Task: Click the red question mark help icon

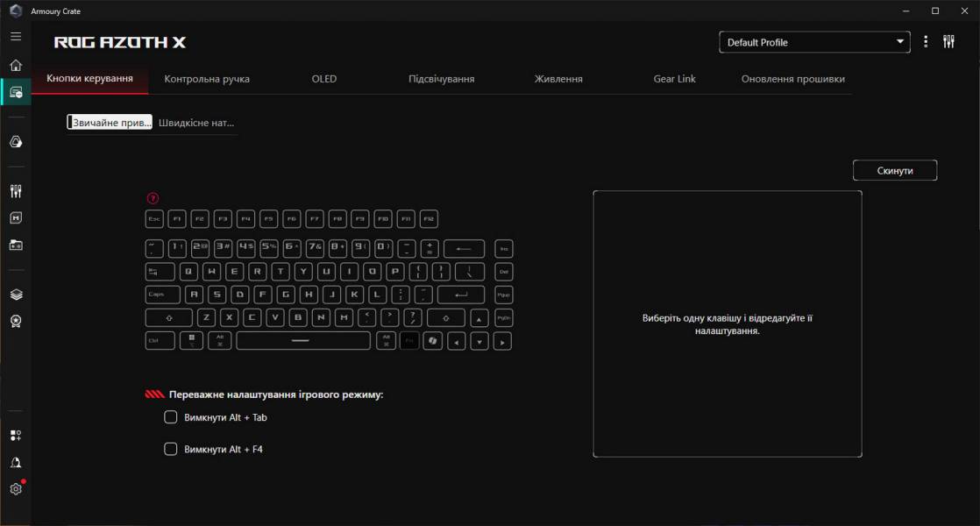Action: point(153,198)
